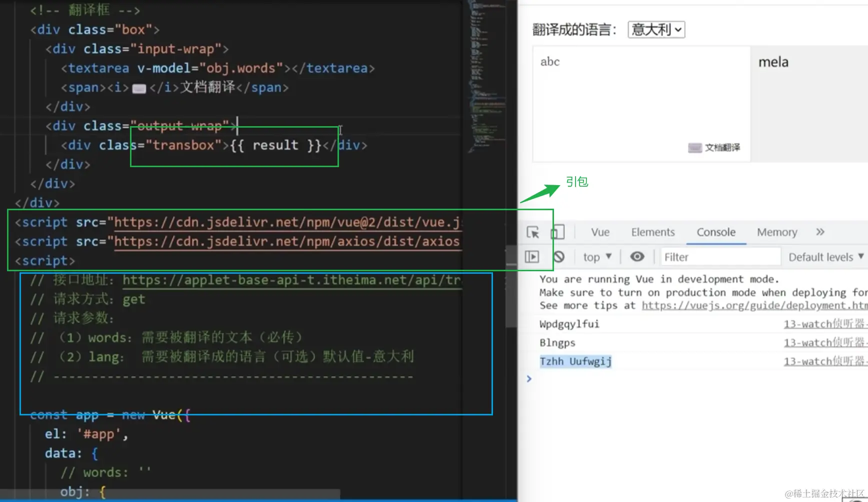Click the inspect element picker icon

pos(532,232)
